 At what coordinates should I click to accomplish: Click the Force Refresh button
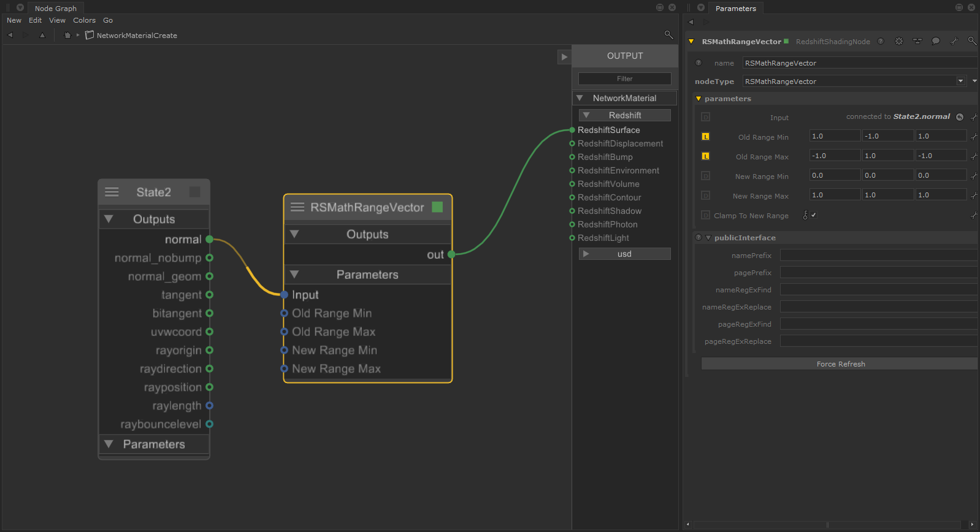840,364
